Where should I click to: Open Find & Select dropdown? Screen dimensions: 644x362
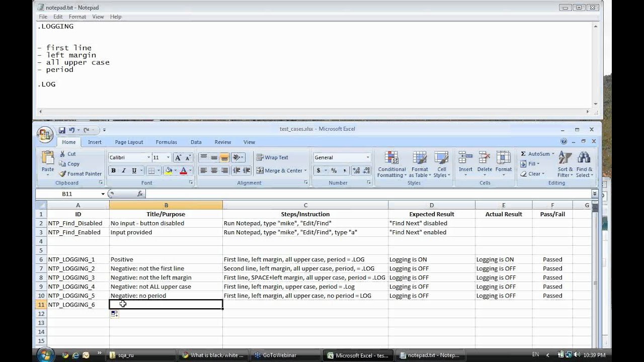pos(584,164)
